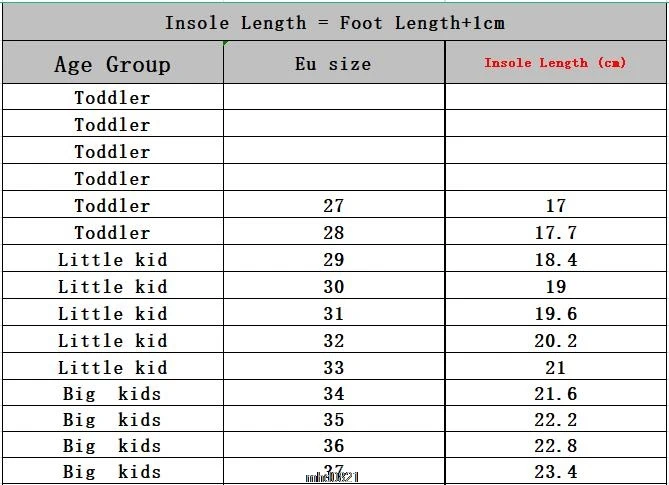
Task: Select the Eu size 30 cell
Action: 333,287
